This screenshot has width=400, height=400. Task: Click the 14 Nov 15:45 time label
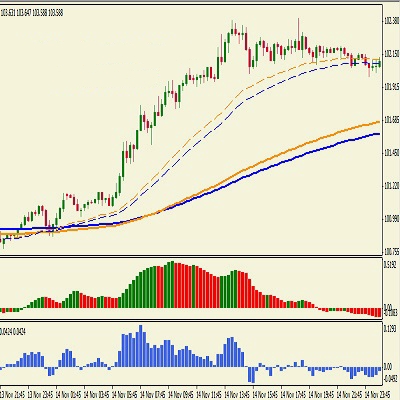265,394
